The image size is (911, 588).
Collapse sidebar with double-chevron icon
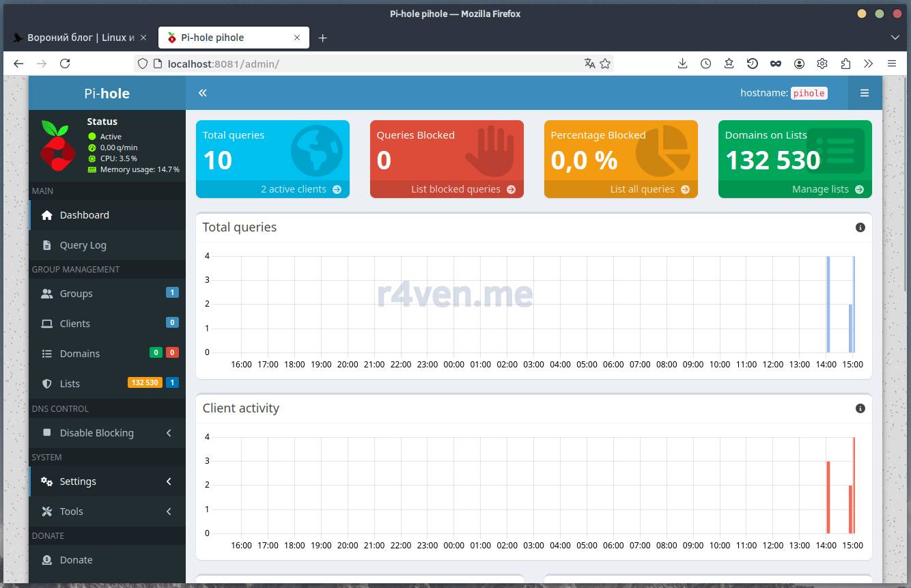[202, 93]
